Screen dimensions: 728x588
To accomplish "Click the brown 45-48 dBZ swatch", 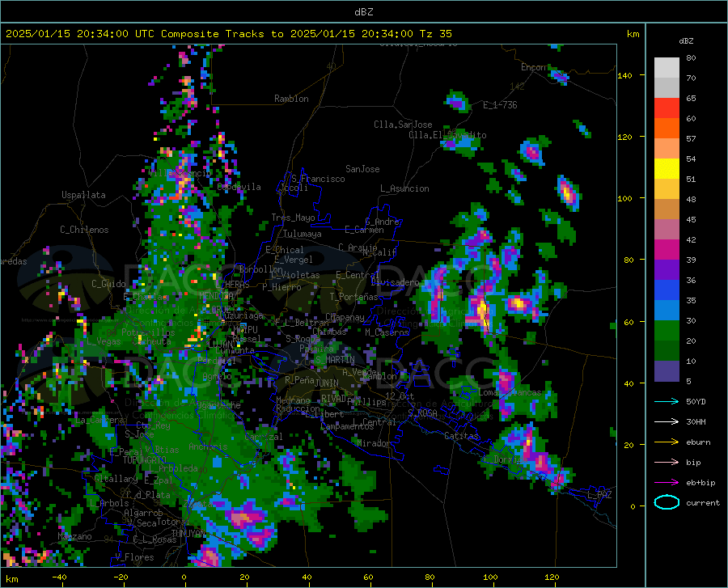I will coord(667,209).
